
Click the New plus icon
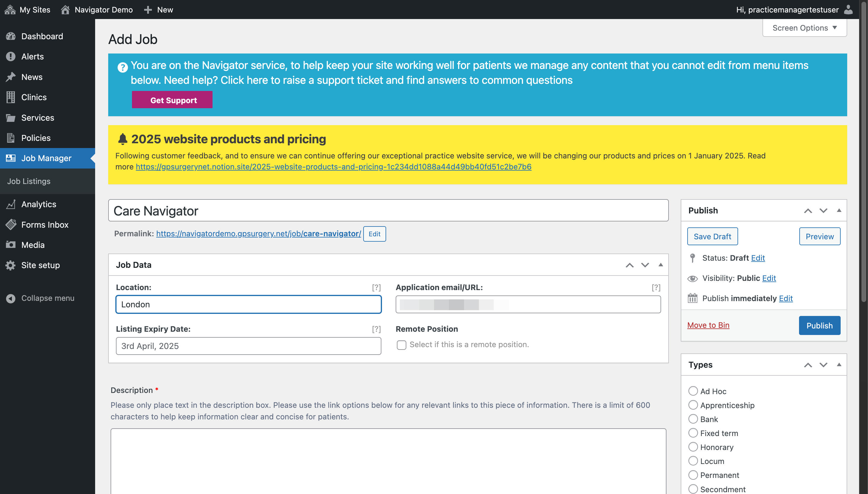click(148, 10)
